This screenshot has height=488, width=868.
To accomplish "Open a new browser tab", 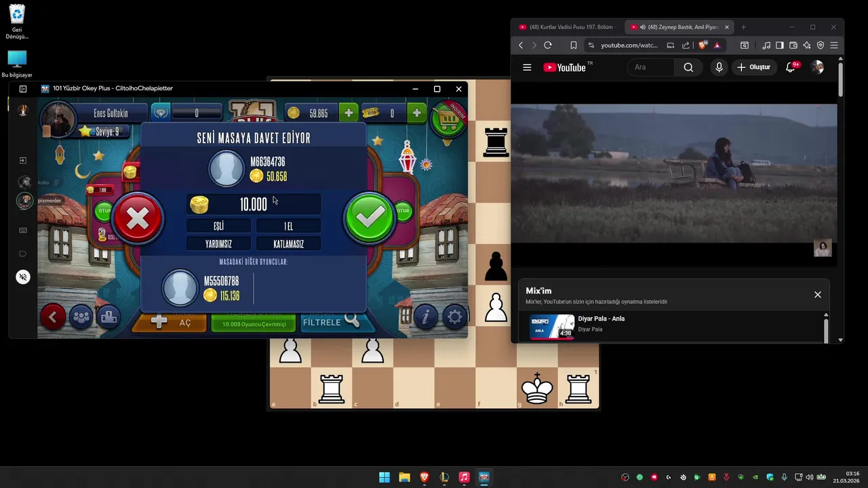I will 743,27.
